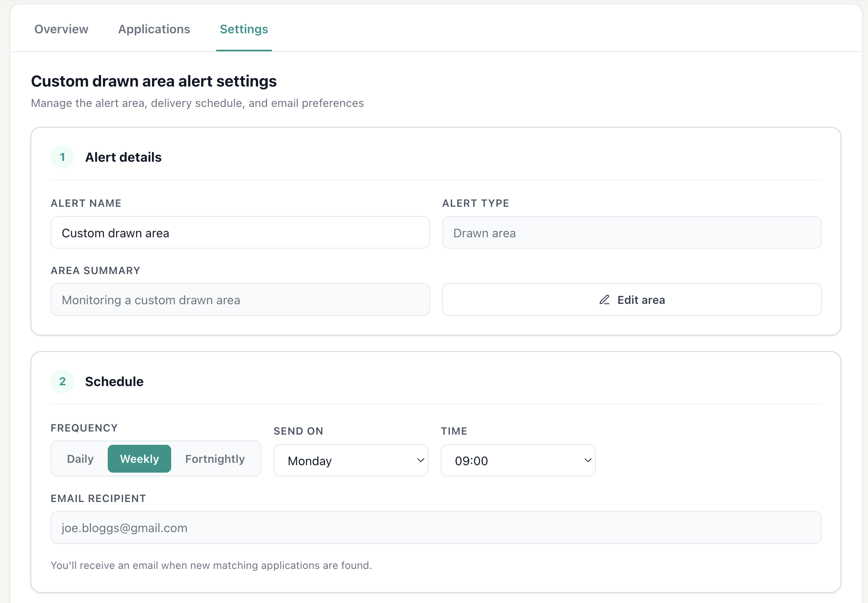Click the AREA SUMMARY label
Screen dimensions: 868x603
coord(96,271)
